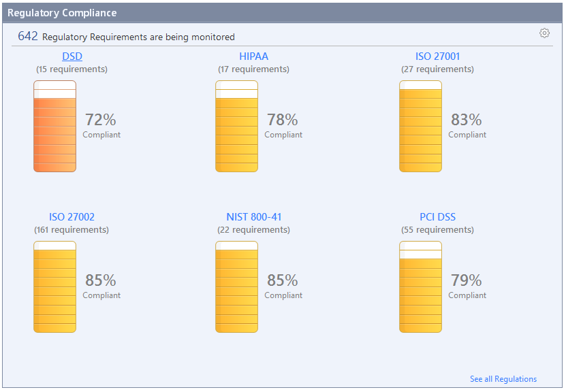Open the widget settings gear icon
The image size is (566, 392).
[x=544, y=33]
